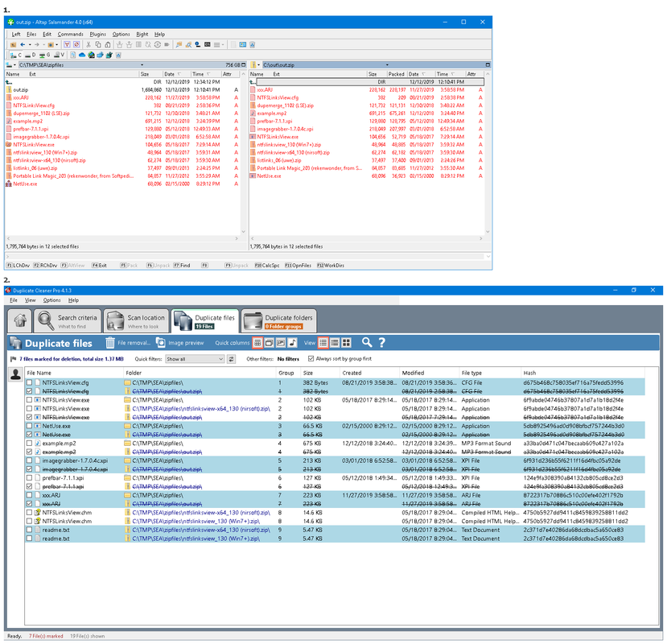Open the Quick filters 'Show all' dropdown
Screen dimensions: 667x644
pyautogui.click(x=195, y=359)
